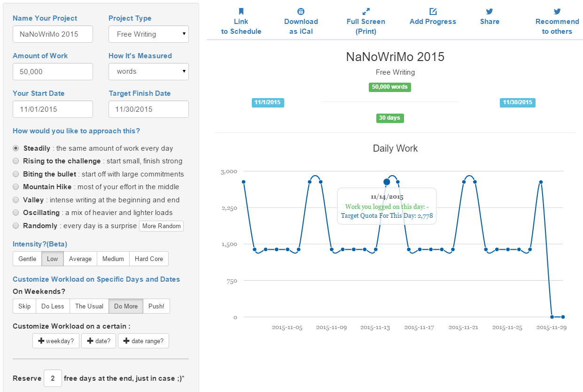
Task: Open the Project Type dropdown
Action: (x=148, y=34)
